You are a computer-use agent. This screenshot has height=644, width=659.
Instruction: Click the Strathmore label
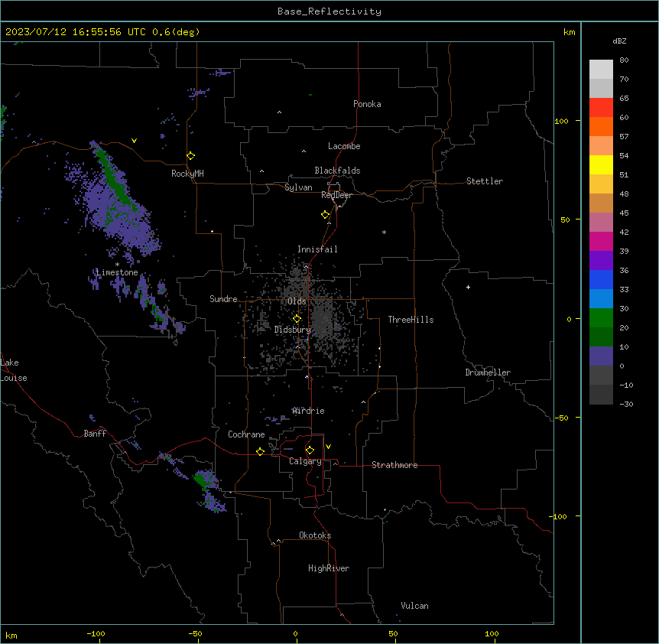tap(394, 465)
